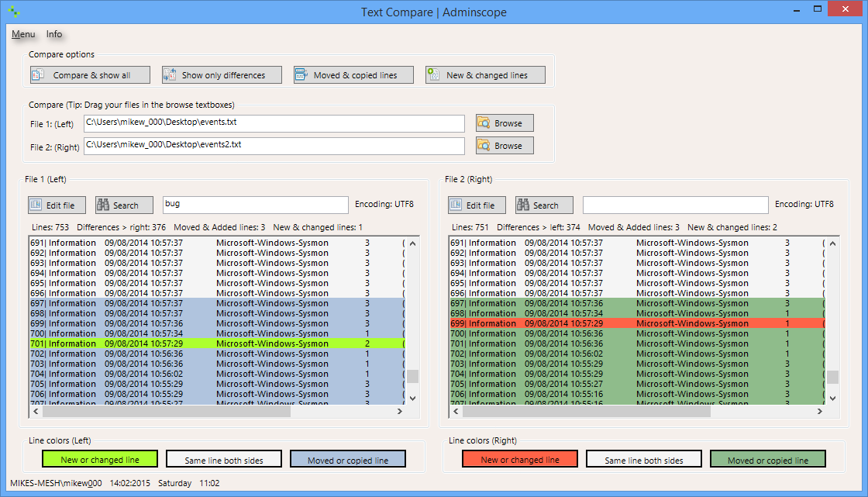This screenshot has width=868, height=497.
Task: Click the New & changed lines icon
Action: [433, 74]
